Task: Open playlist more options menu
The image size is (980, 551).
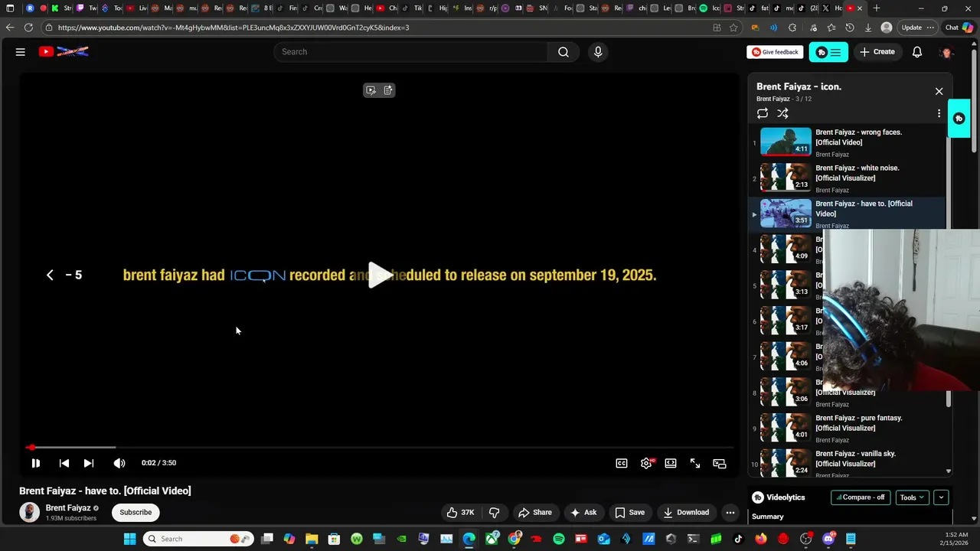Action: (939, 113)
